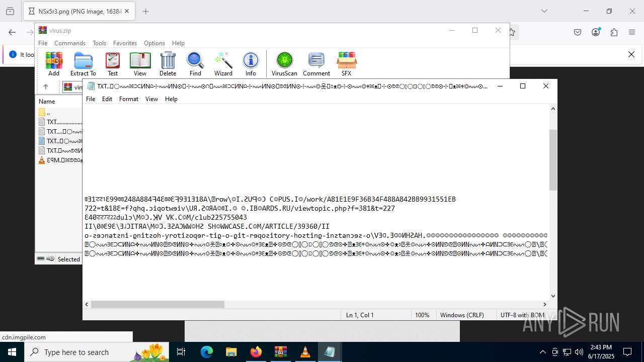The width and height of the screenshot is (644, 362).
Task: Open a new browser tab
Action: click(x=146, y=11)
